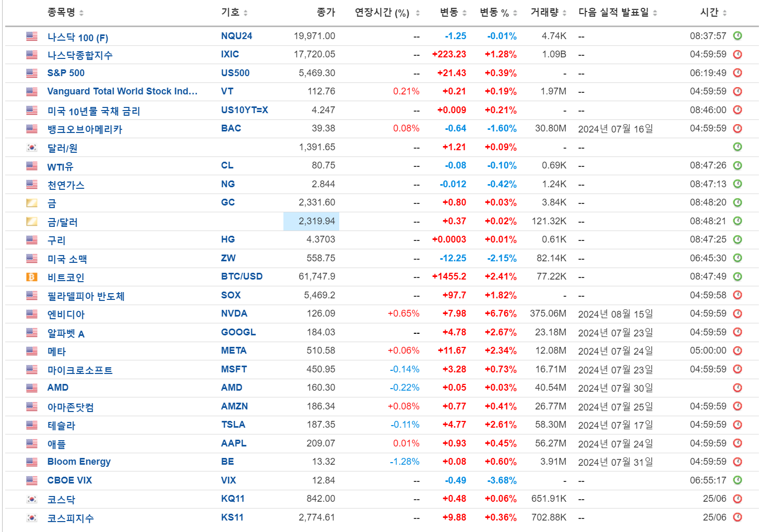Click the green clock icon in the VIX row
The image size is (761, 532).
pos(738,480)
